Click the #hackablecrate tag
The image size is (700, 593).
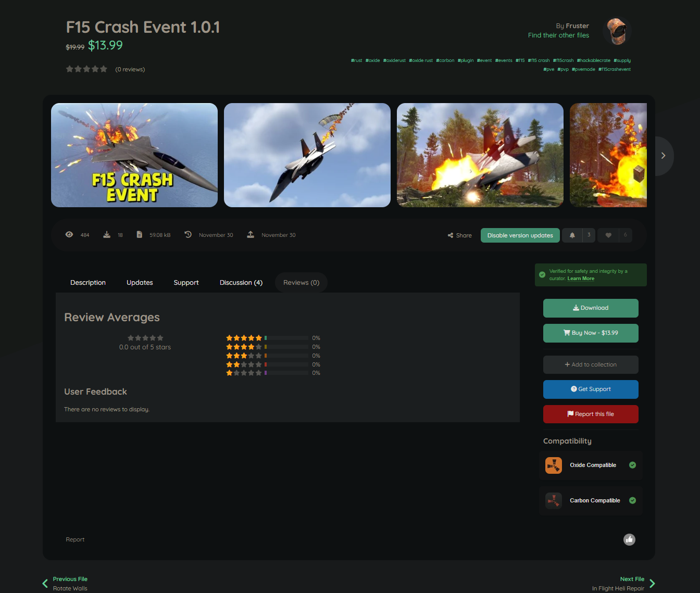coord(593,60)
